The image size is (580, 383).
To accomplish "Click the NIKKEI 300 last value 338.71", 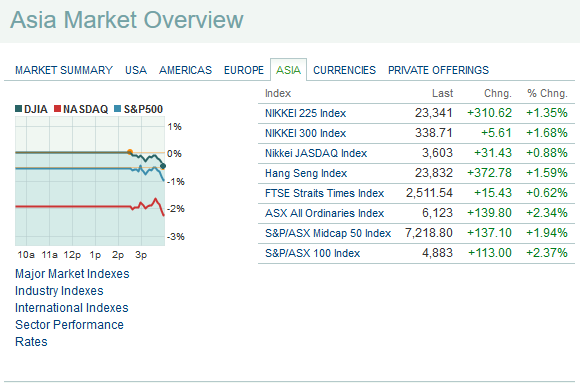I will coord(434,133).
